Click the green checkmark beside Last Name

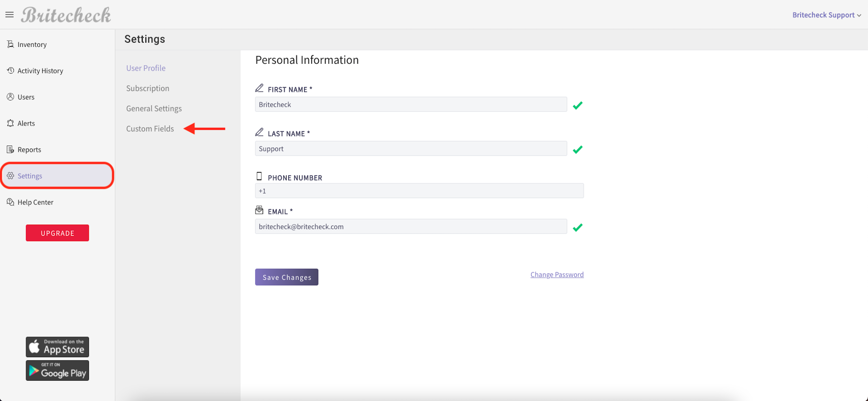pyautogui.click(x=578, y=149)
